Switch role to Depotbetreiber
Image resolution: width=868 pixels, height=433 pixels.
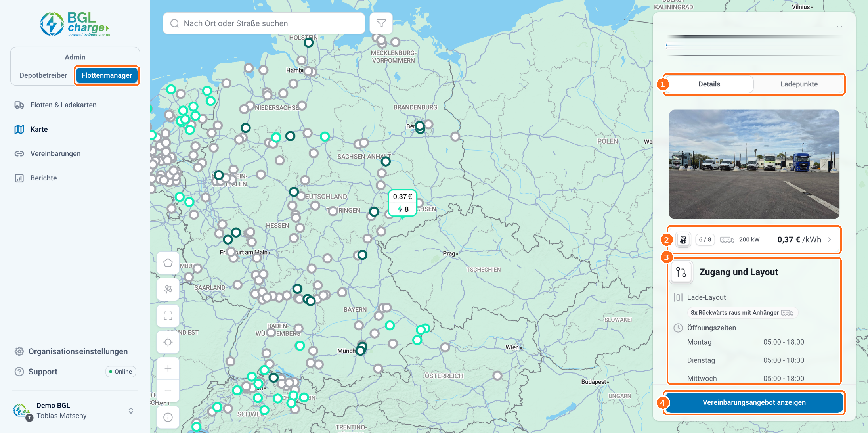pos(43,75)
